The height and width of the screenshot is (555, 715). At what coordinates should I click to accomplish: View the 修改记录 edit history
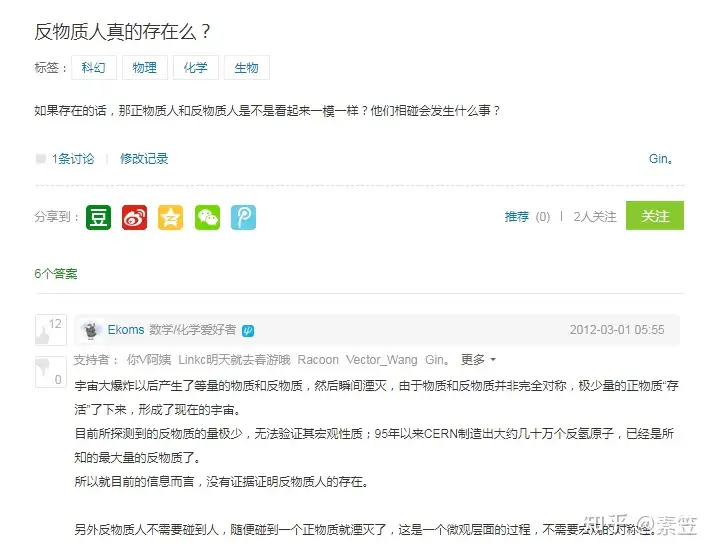click(x=144, y=159)
